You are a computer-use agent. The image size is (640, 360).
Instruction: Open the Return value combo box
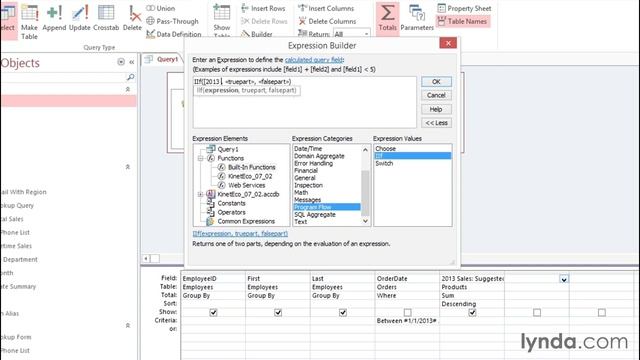352,34
